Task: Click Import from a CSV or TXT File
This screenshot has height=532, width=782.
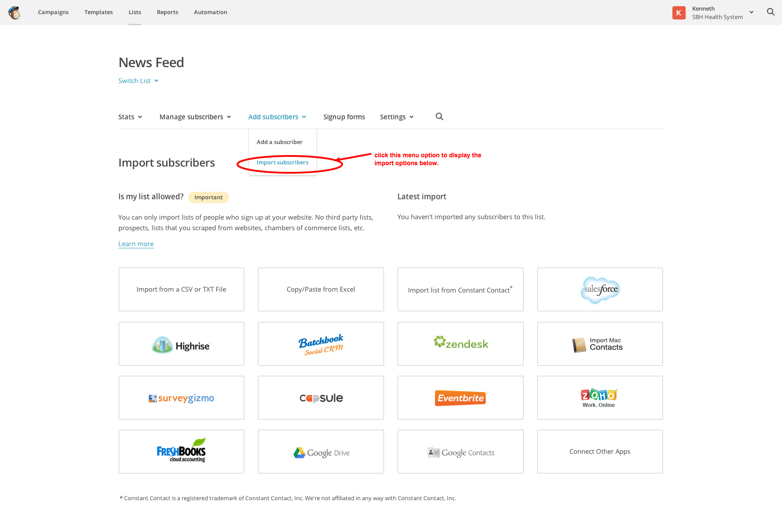Action: point(181,289)
